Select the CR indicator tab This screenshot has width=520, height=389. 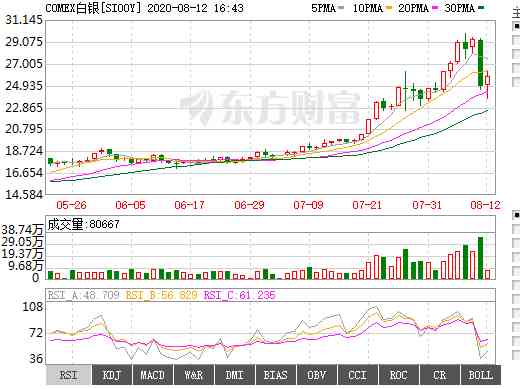pos(440,375)
